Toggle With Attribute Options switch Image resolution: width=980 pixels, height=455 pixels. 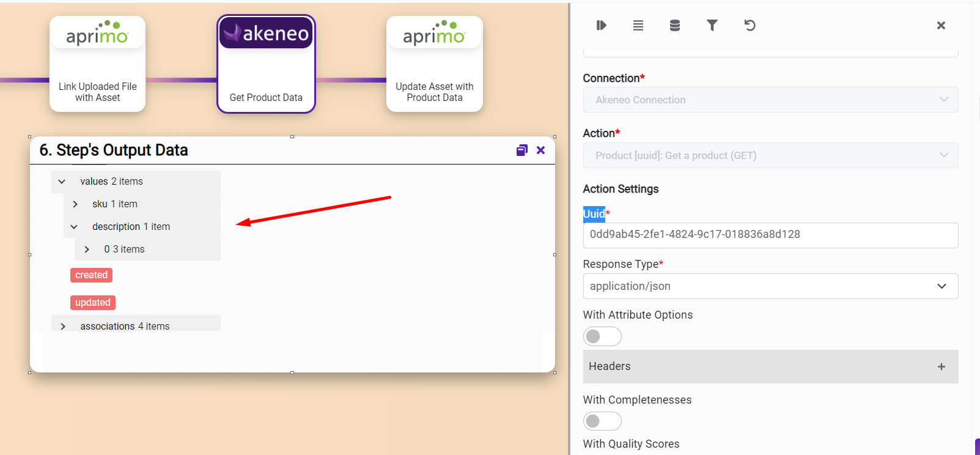[602, 336]
